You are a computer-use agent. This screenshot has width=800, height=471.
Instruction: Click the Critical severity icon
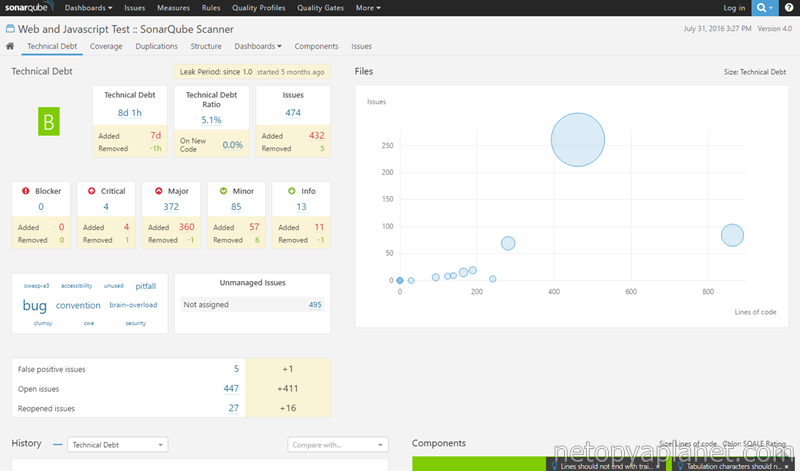pyautogui.click(x=92, y=190)
